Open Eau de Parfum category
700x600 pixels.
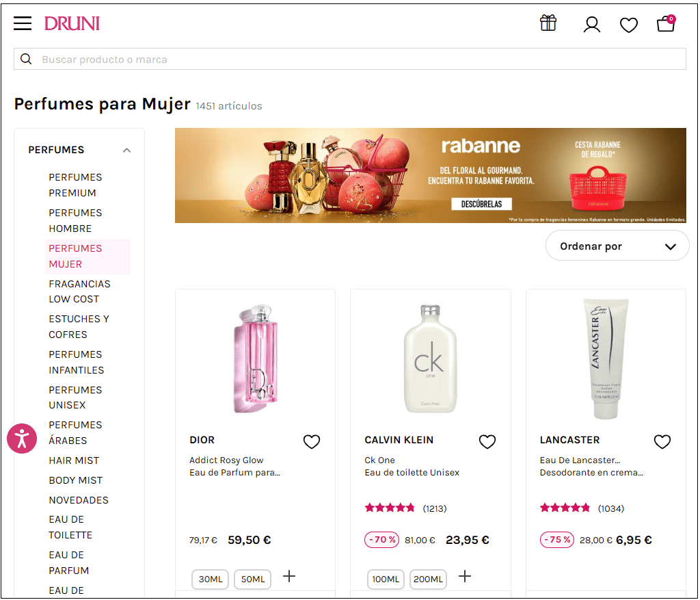(x=69, y=562)
